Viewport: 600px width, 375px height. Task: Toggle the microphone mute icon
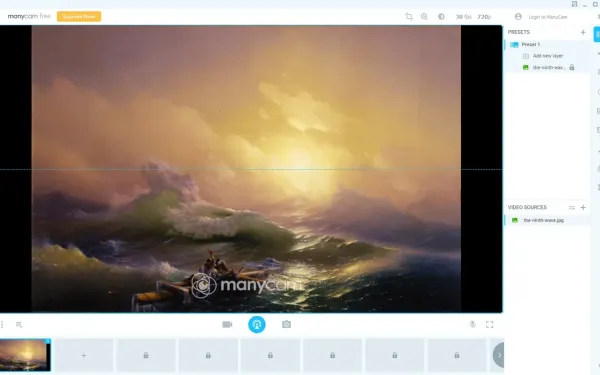click(x=473, y=324)
